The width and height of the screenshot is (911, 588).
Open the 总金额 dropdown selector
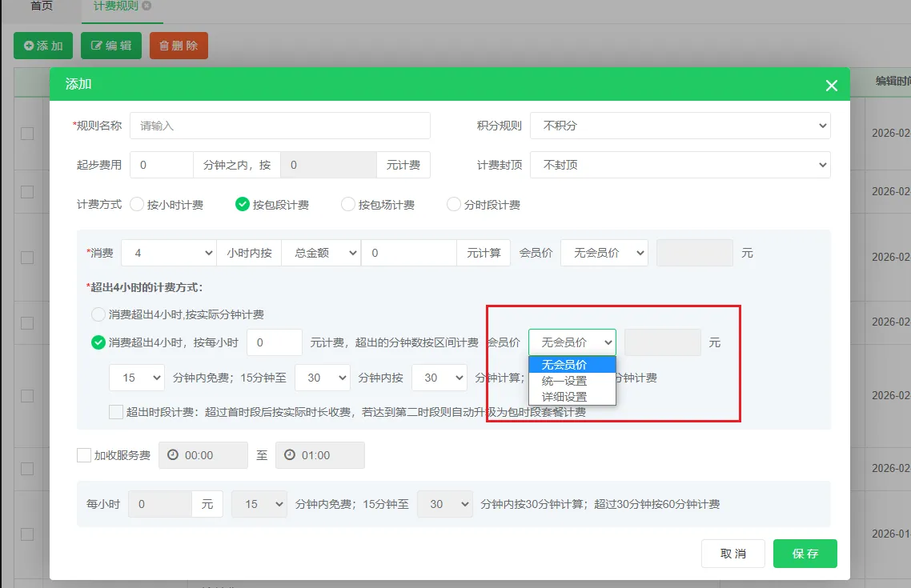pyautogui.click(x=320, y=253)
